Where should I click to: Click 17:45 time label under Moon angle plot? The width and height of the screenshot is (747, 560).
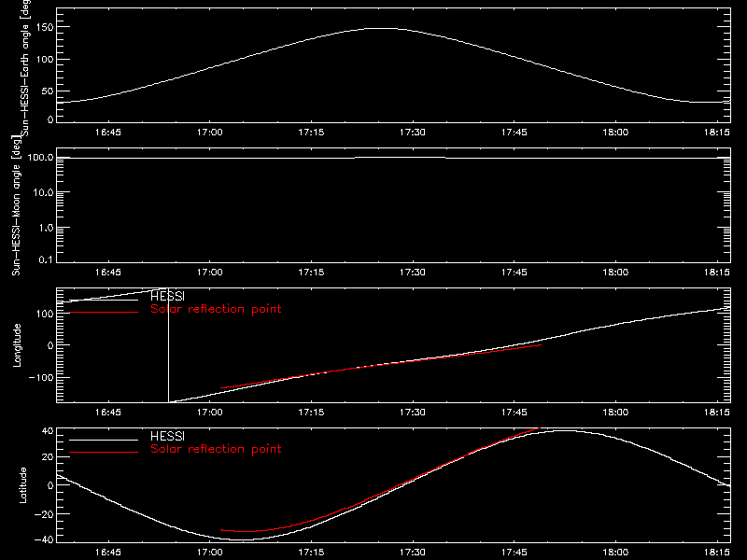point(514,273)
